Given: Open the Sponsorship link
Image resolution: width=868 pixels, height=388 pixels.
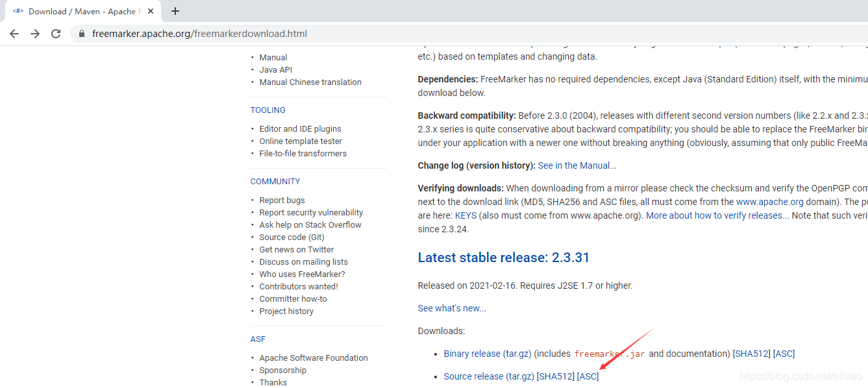Looking at the screenshot, I should point(283,370).
